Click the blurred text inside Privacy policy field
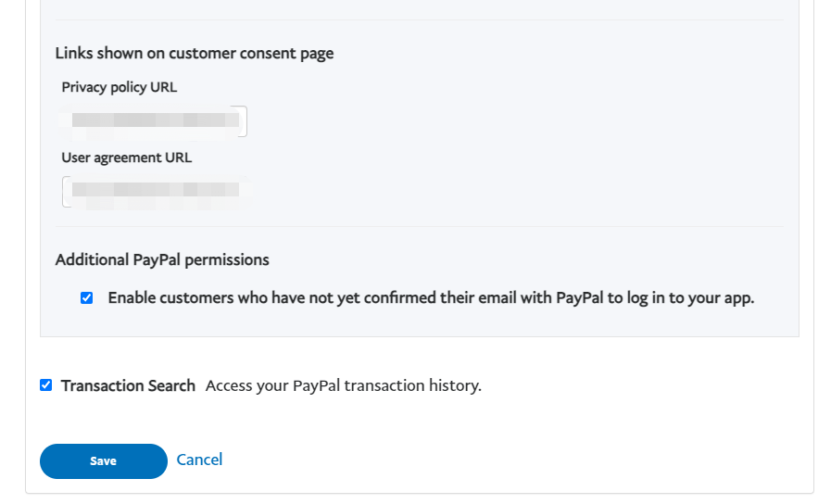This screenshot has height=504, width=831. click(148, 120)
